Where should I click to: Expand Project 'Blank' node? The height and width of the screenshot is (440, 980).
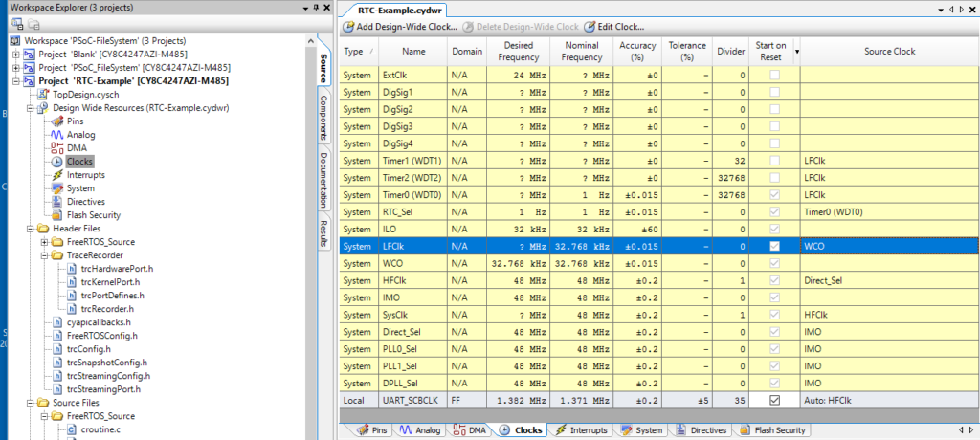15,55
